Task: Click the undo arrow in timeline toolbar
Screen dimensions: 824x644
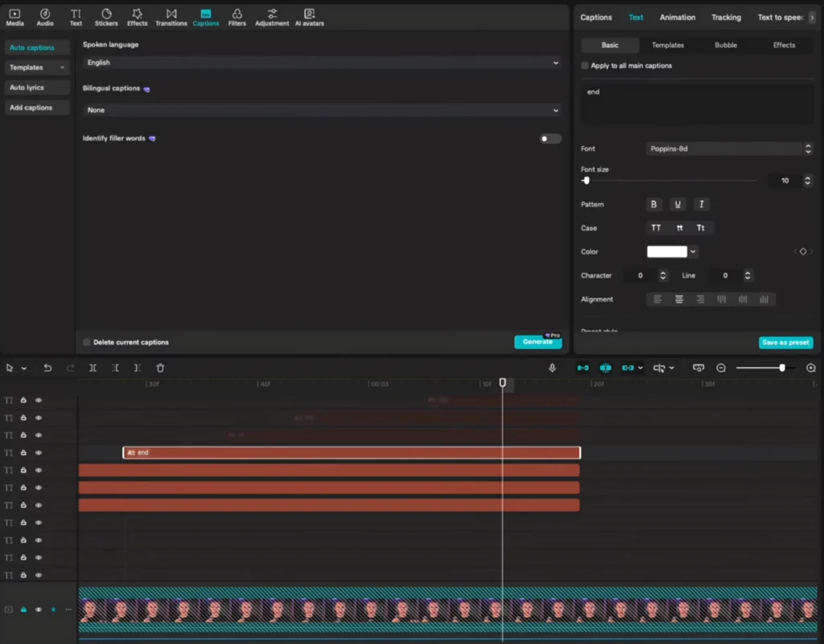Action: [x=47, y=368]
